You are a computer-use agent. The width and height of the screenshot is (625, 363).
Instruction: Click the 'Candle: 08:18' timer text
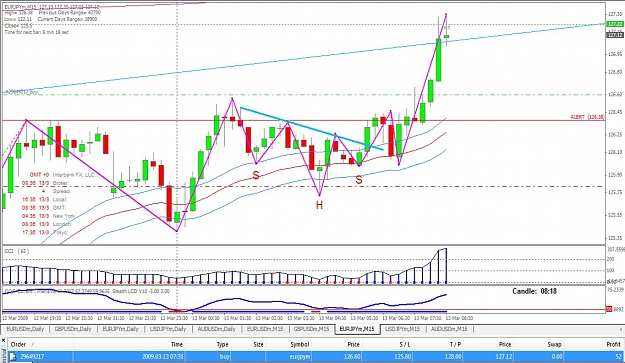tap(535, 291)
